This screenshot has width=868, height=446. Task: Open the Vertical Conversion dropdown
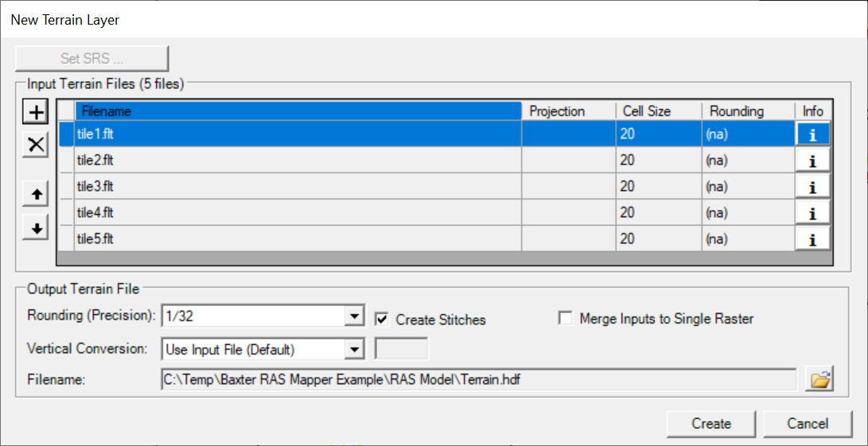tap(354, 349)
